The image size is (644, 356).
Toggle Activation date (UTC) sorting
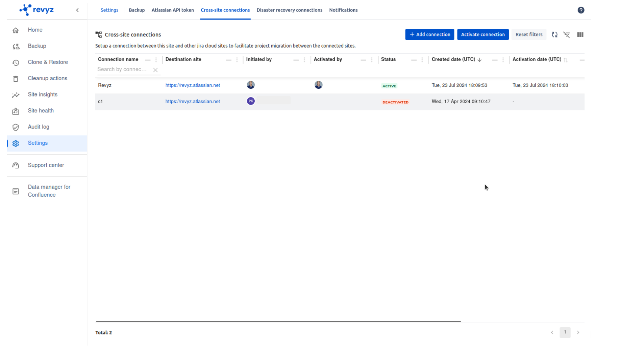566,60
